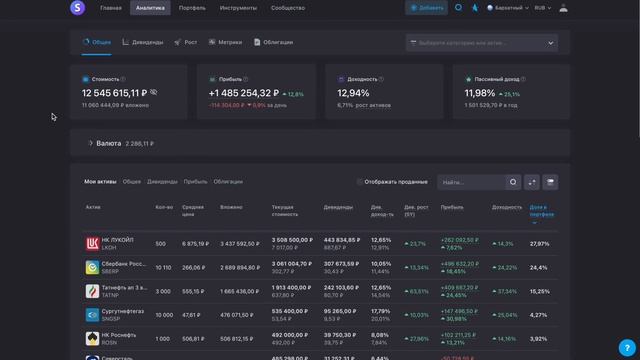
Task: Select the Прибыль table view
Action: tap(195, 182)
